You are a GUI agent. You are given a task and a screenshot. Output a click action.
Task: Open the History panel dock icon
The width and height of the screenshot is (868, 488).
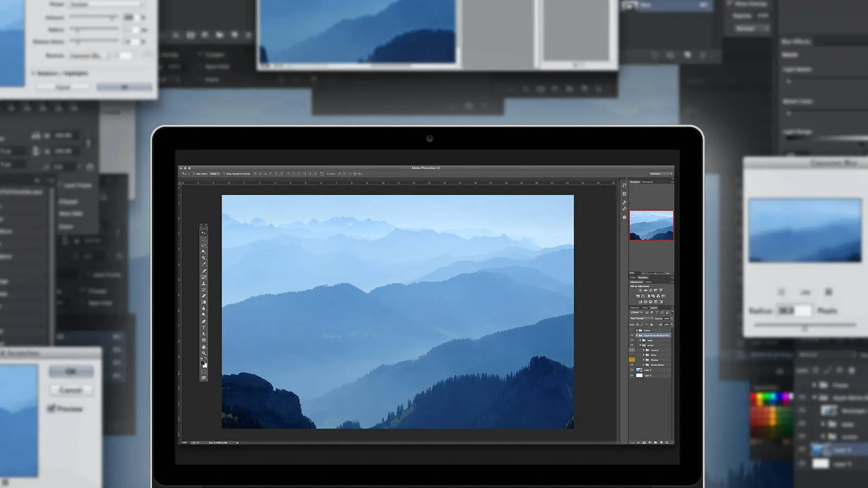point(624,185)
